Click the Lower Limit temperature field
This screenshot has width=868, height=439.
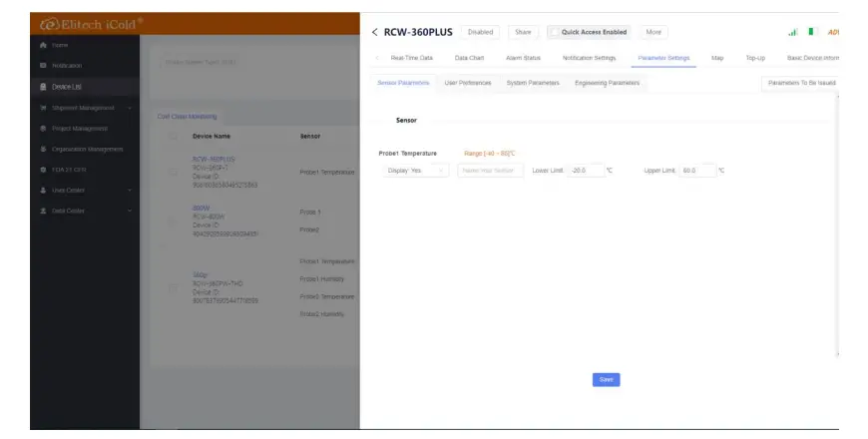(x=585, y=171)
